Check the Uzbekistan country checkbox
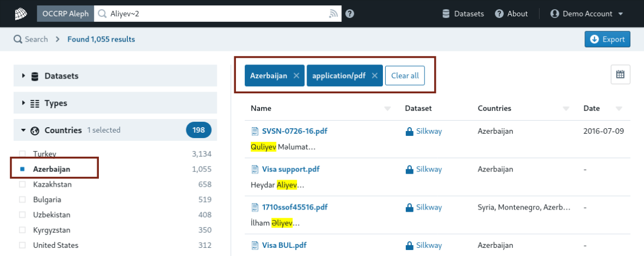This screenshot has height=256, width=644. tap(22, 215)
